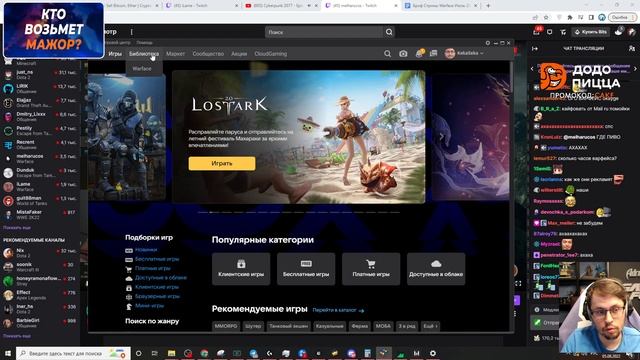The image size is (640, 360).
Task: Open the chat community users icon
Action: point(632,49)
